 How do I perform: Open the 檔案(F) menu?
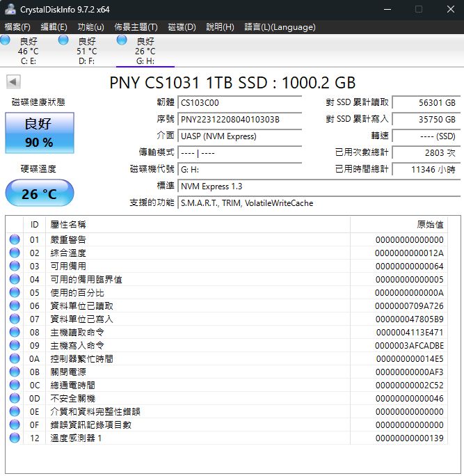click(17, 27)
